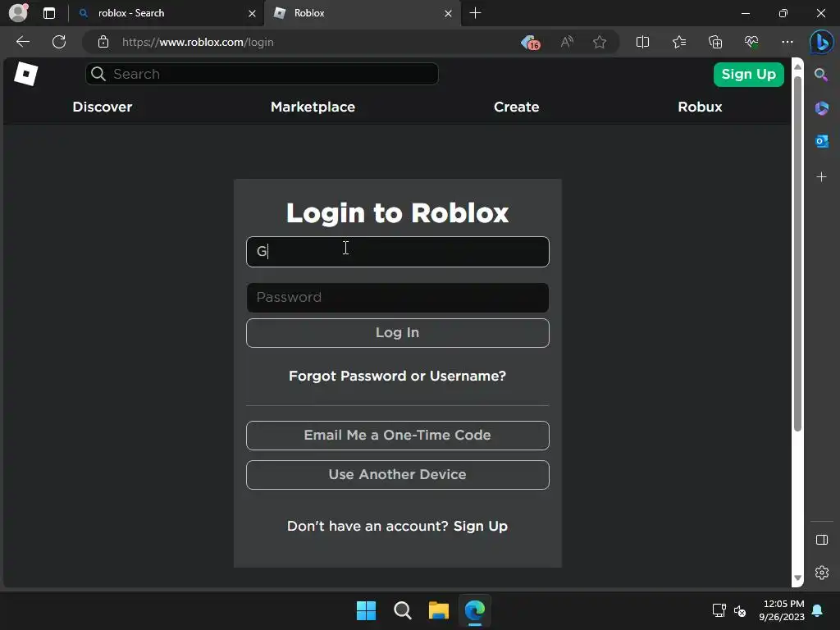The width and height of the screenshot is (840, 630).
Task: Click the green Sign Up button
Action: click(748, 75)
